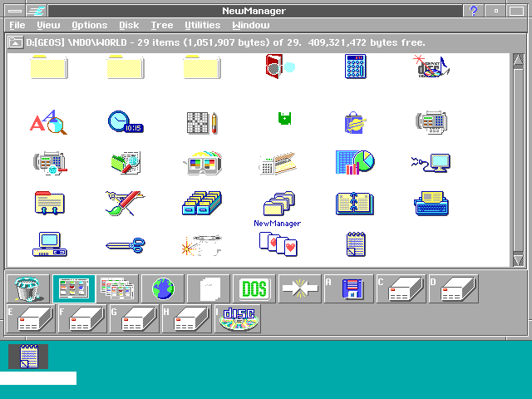Open the Utilities menu
Viewport: 532px width, 399px height.
202,26
